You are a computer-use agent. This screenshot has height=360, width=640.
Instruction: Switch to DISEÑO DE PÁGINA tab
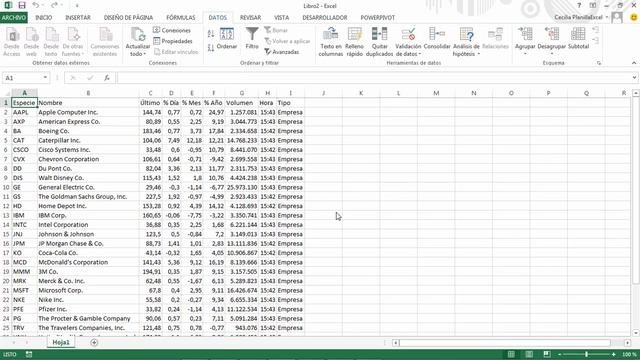pyautogui.click(x=128, y=18)
